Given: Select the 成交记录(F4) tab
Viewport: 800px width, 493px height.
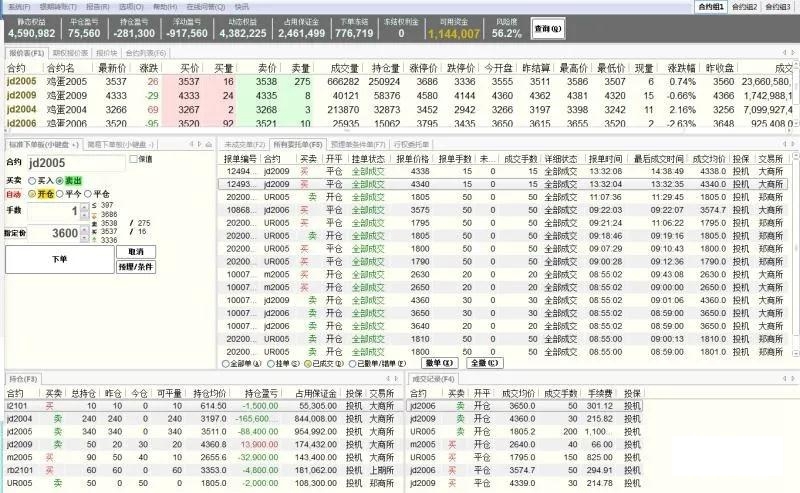Looking at the screenshot, I should tap(433, 379).
